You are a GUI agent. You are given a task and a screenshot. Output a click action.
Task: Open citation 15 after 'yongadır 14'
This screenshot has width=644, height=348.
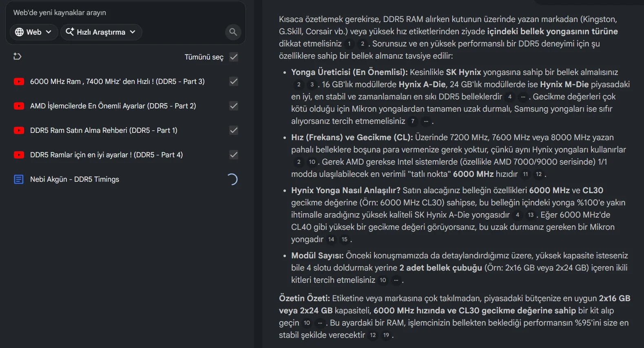[345, 240]
